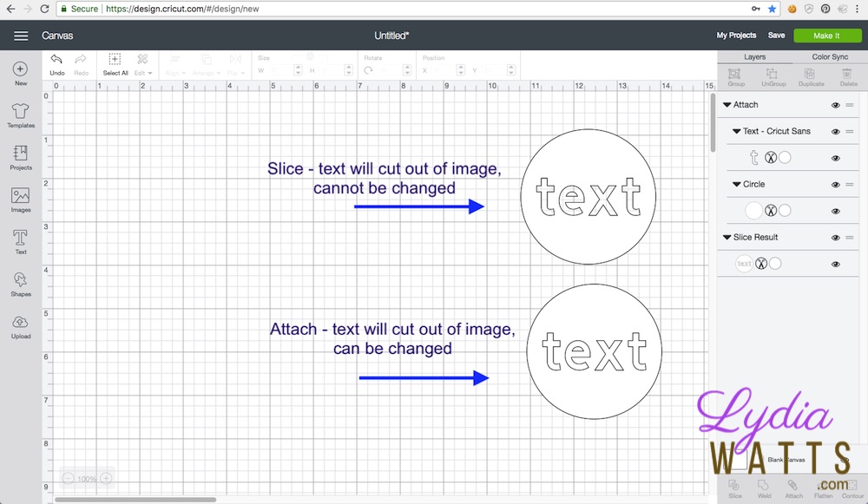Bookmark the page with star icon
The width and height of the screenshot is (868, 504).
click(x=772, y=9)
